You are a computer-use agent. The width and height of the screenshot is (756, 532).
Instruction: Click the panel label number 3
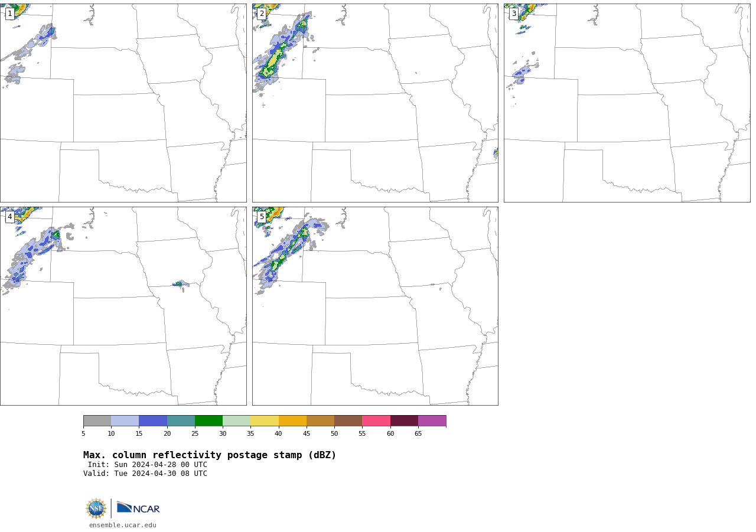tap(514, 14)
